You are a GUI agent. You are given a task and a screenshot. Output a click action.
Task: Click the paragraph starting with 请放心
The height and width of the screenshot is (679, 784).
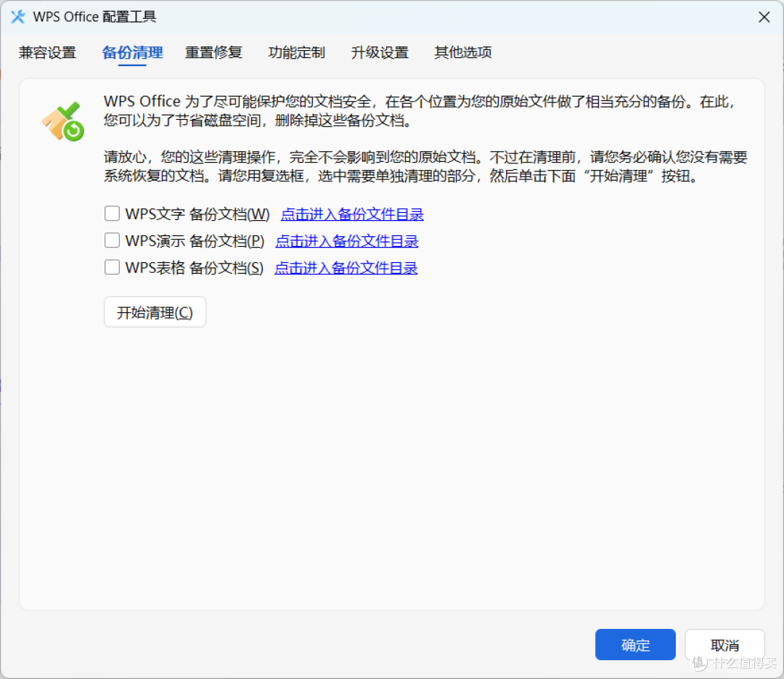425,166
